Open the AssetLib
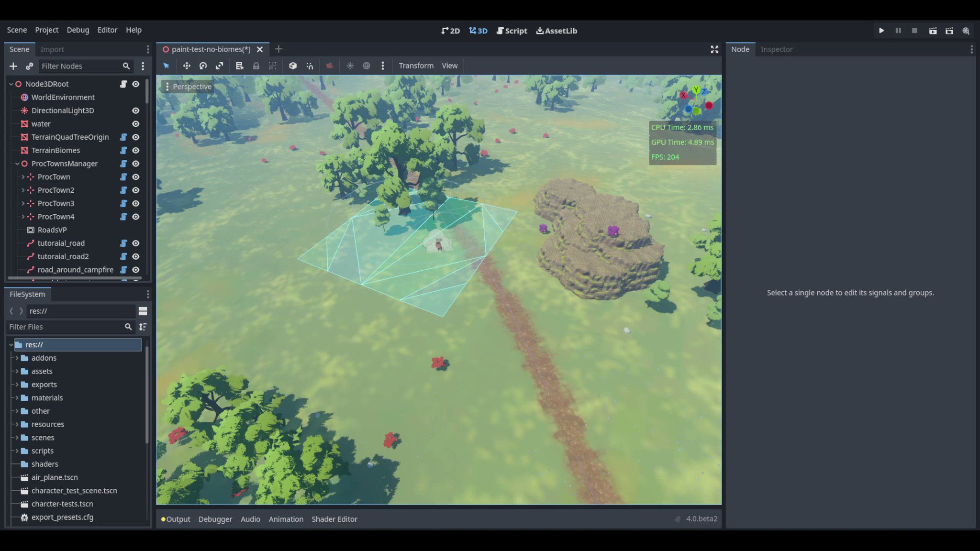The height and width of the screenshot is (551, 980). point(556,30)
